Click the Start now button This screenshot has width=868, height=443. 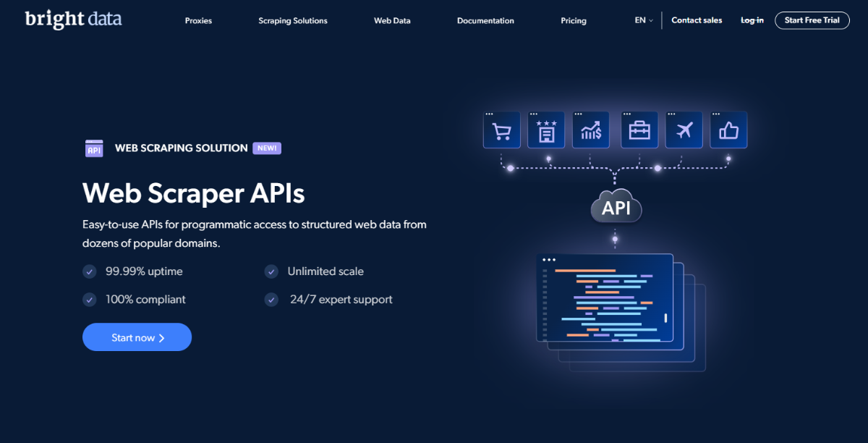tap(137, 337)
